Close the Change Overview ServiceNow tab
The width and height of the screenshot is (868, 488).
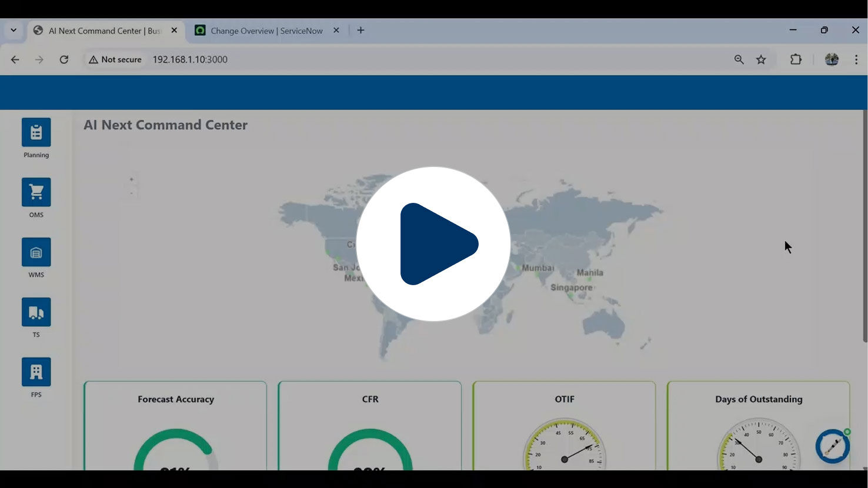(336, 31)
